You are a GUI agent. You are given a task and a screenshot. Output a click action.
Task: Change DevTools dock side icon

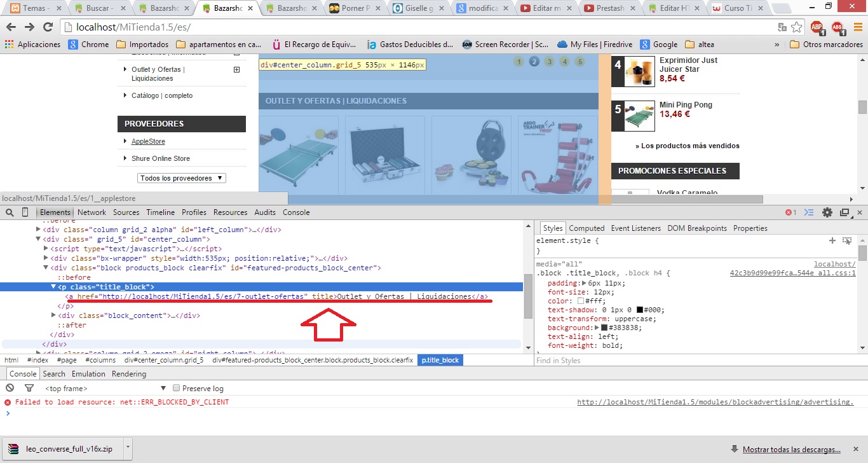pos(844,212)
